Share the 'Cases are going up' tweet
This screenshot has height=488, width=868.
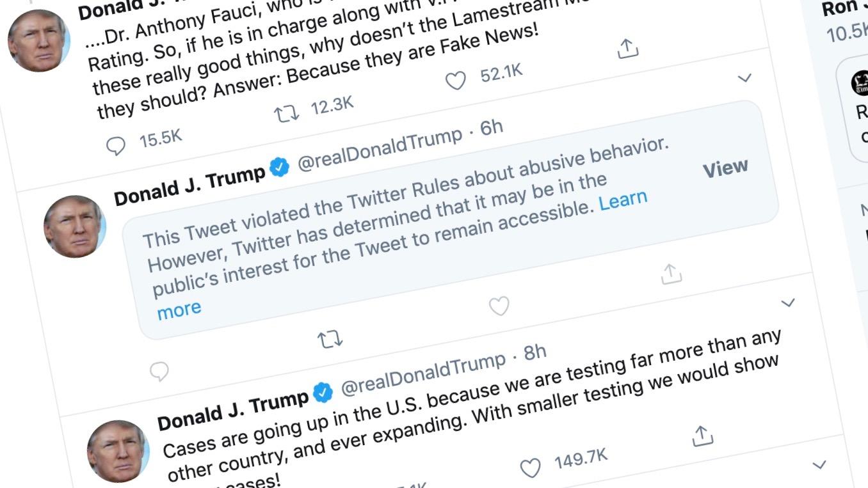[x=702, y=436]
